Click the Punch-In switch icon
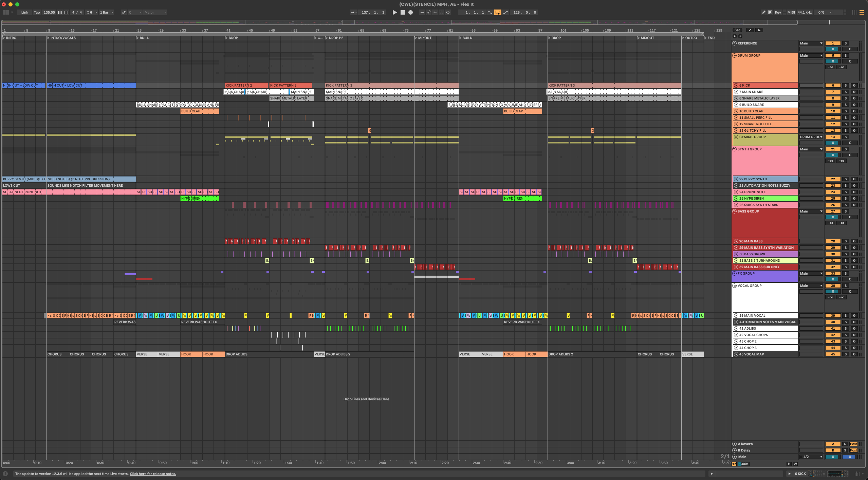 tap(490, 13)
